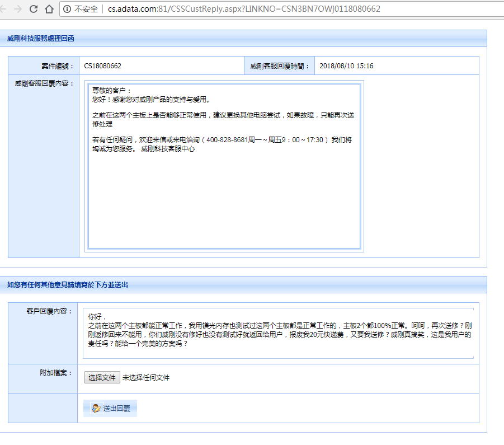Click the address bar URL cs.adata.com
The image size is (504, 445).
click(244, 9)
